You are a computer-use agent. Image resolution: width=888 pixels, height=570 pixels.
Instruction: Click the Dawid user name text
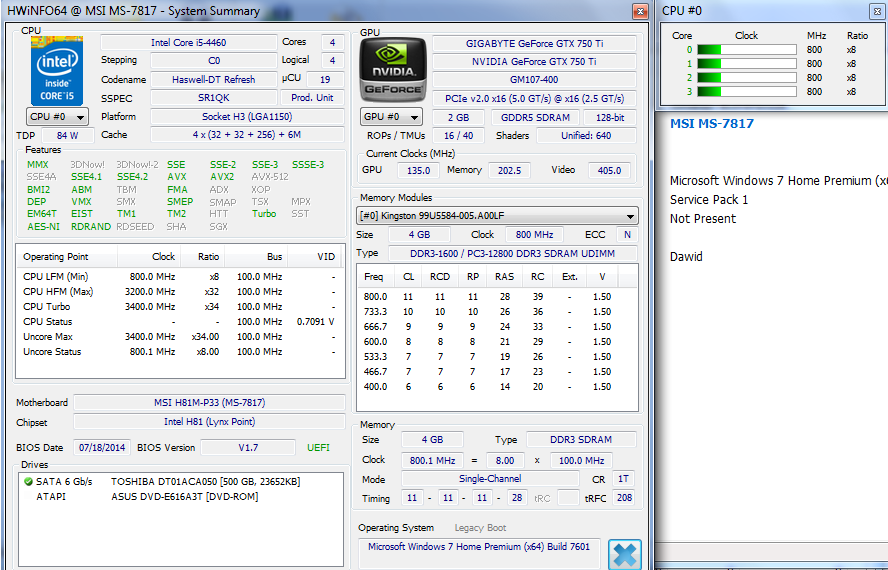coord(686,257)
